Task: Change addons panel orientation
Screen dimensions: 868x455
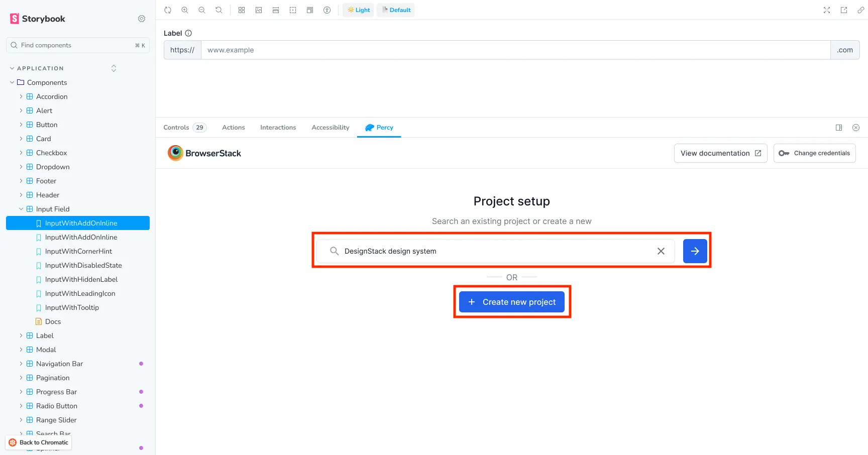Action: point(838,128)
